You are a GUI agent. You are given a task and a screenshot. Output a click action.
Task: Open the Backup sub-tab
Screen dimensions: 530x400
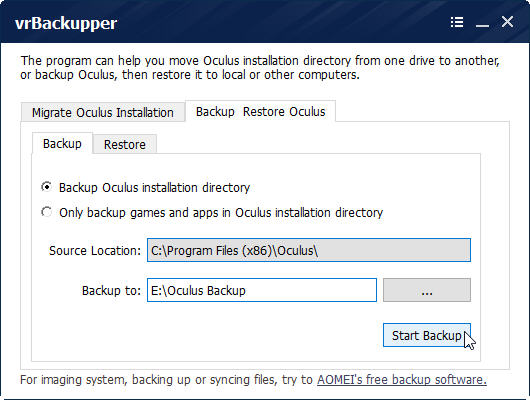click(x=62, y=144)
